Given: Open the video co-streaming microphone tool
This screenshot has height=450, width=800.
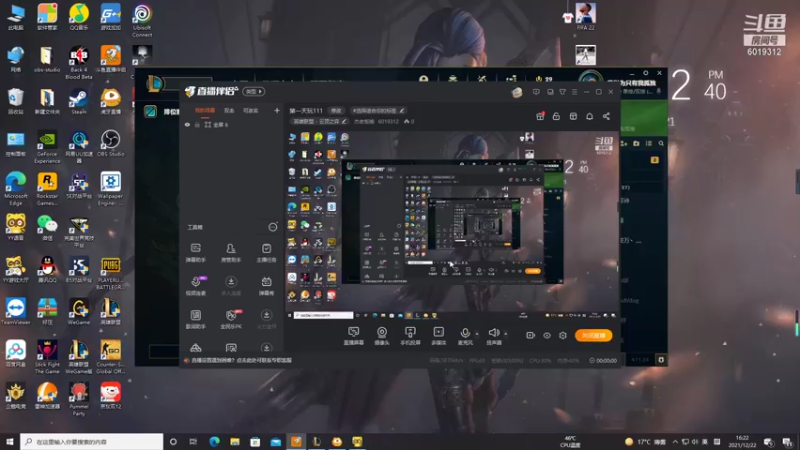Looking at the screenshot, I should 196,286.
